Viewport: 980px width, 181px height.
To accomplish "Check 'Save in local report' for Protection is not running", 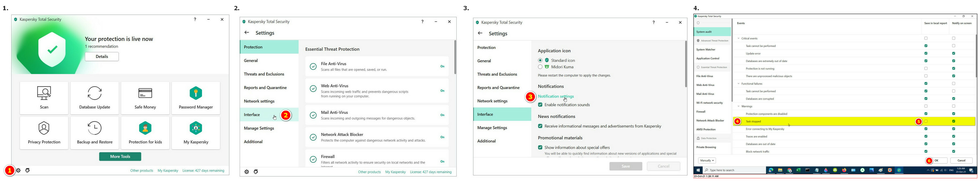I will [926, 68].
